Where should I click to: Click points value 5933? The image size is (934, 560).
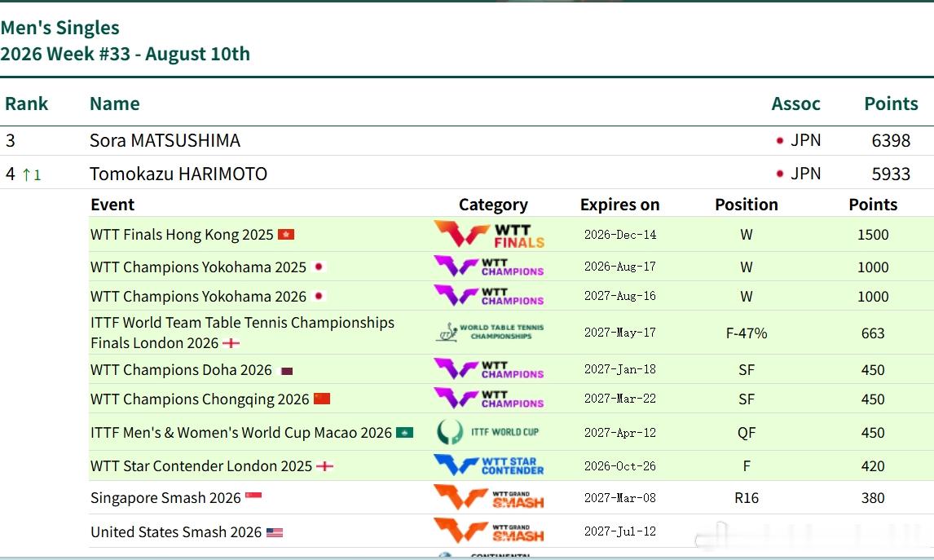pos(891,174)
